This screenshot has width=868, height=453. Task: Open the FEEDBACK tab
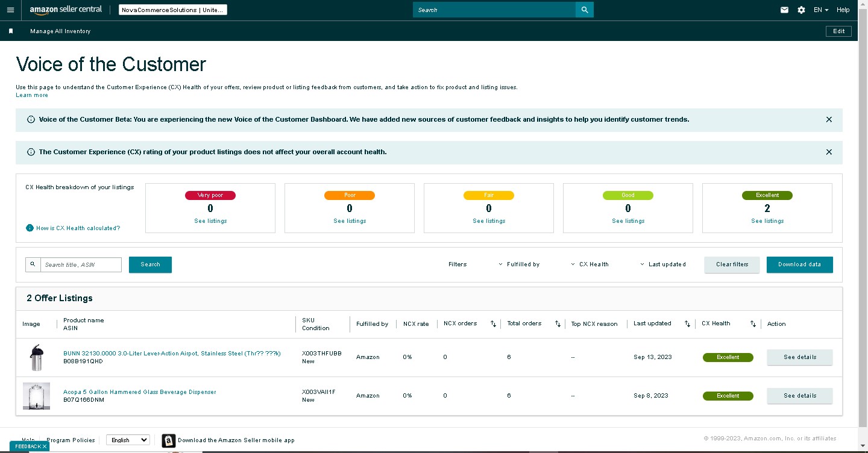[x=27, y=446]
